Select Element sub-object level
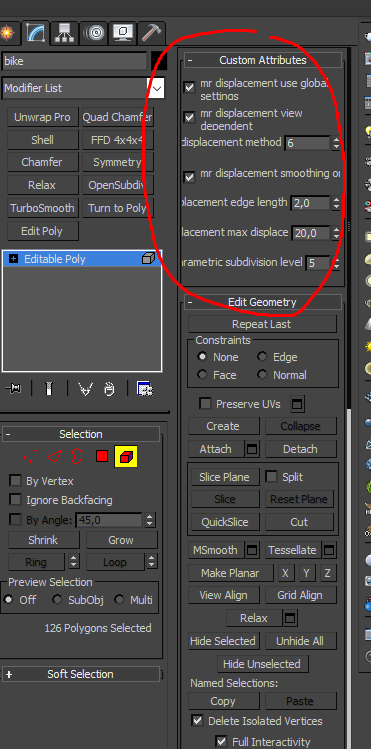Screen dimensions: 371x749 [126, 457]
